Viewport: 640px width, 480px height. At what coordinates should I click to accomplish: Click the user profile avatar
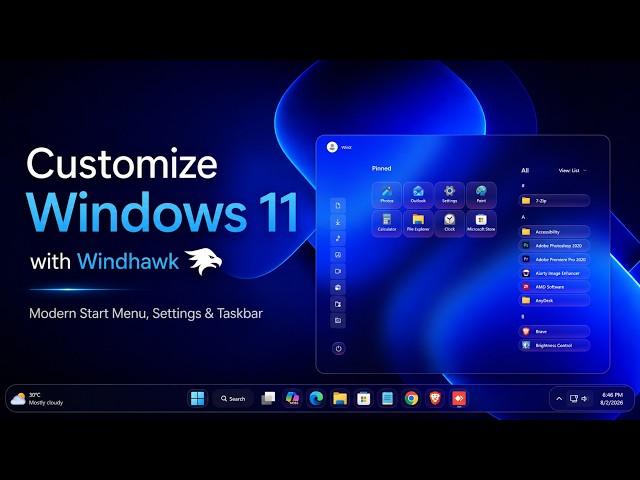coord(332,147)
